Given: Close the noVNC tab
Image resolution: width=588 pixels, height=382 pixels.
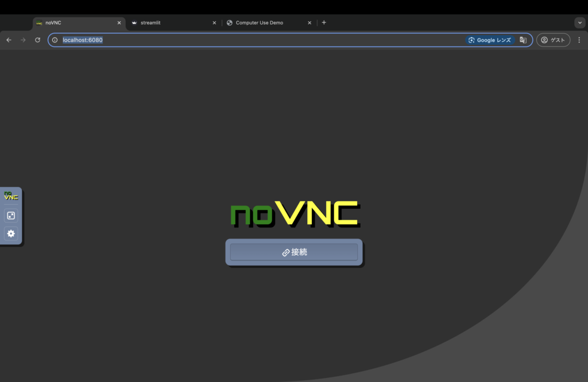Looking at the screenshot, I should coord(119,23).
